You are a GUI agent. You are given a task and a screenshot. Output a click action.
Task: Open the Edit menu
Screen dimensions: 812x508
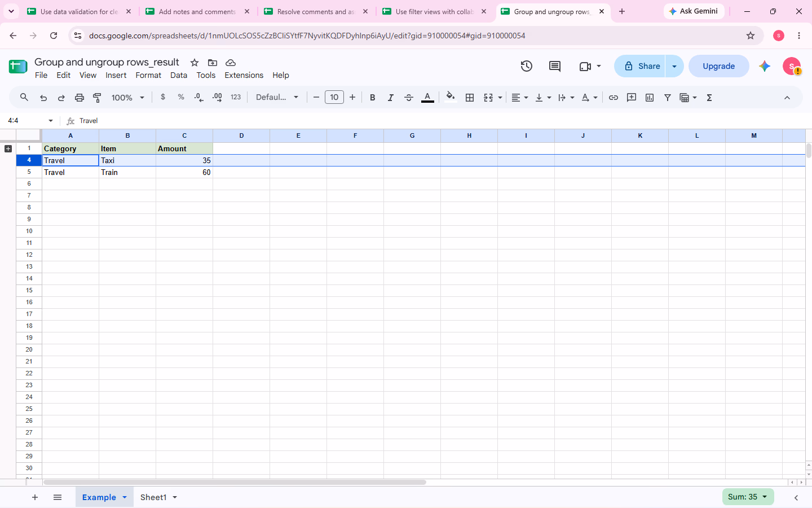(x=64, y=75)
